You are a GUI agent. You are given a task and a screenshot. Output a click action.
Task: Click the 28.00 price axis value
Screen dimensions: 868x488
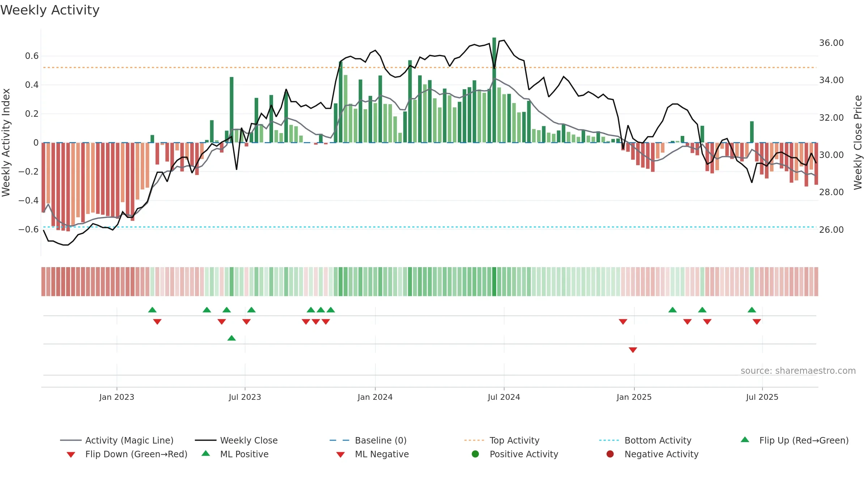point(831,192)
